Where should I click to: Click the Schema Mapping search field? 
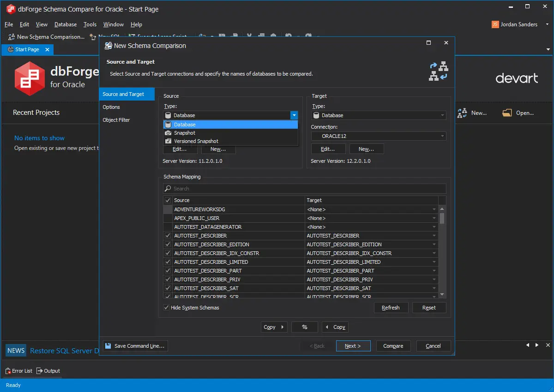[x=305, y=189]
